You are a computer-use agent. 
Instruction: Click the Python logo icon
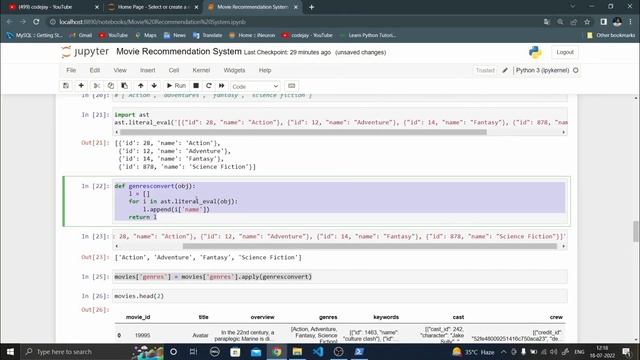click(x=535, y=52)
